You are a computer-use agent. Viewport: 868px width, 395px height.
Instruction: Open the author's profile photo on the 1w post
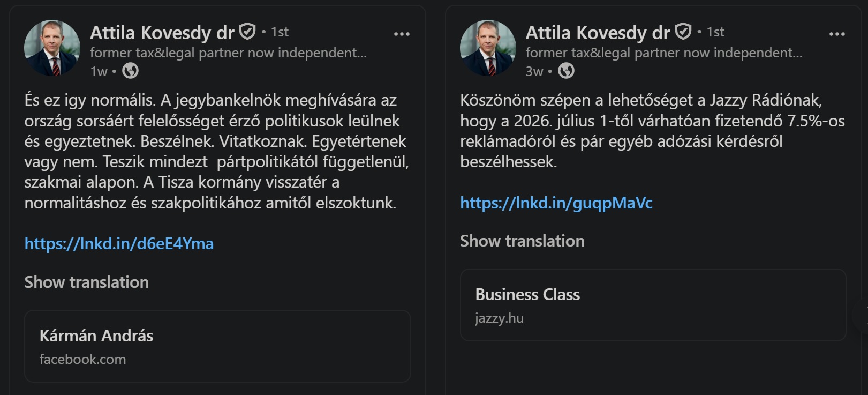(x=52, y=48)
